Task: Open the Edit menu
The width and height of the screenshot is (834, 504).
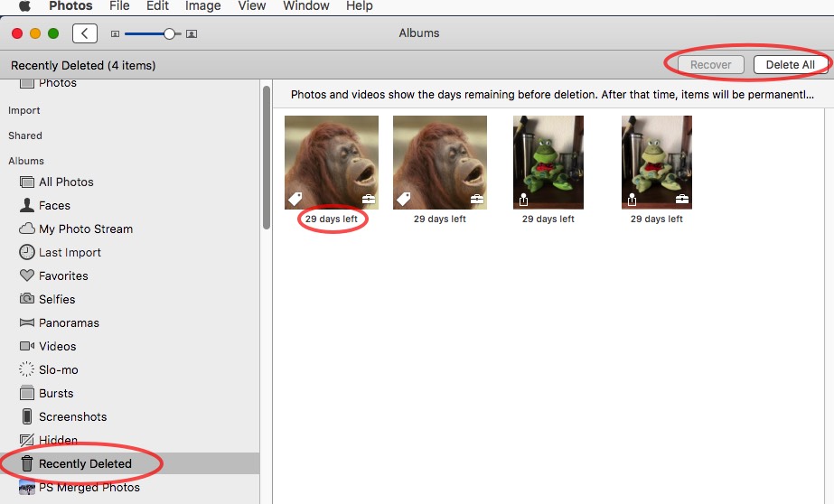Action: pos(157,5)
